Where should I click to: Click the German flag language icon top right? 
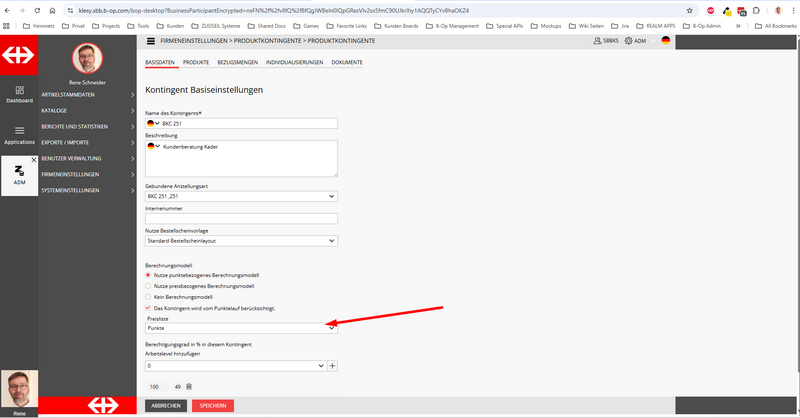coord(666,41)
